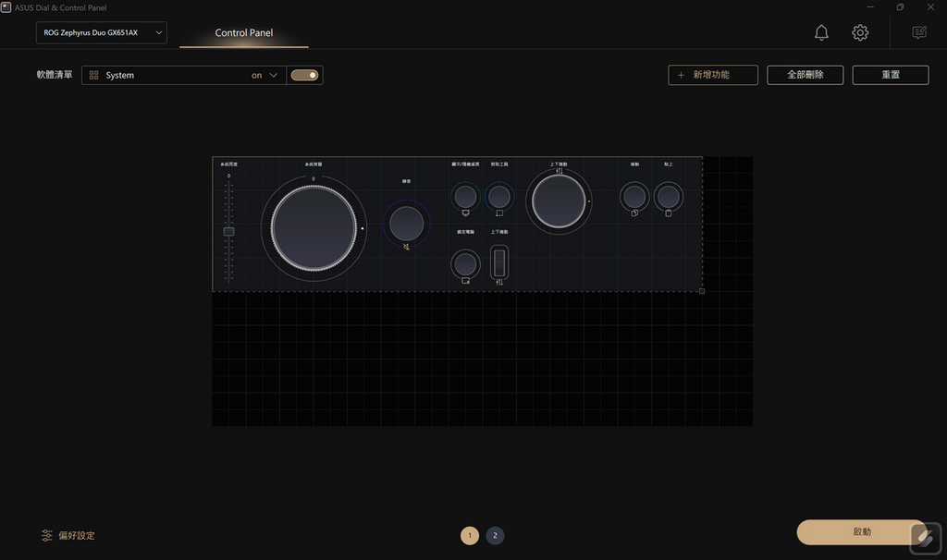Click the vertical scroll roller control
The width and height of the screenshot is (947, 560).
coord(499,262)
